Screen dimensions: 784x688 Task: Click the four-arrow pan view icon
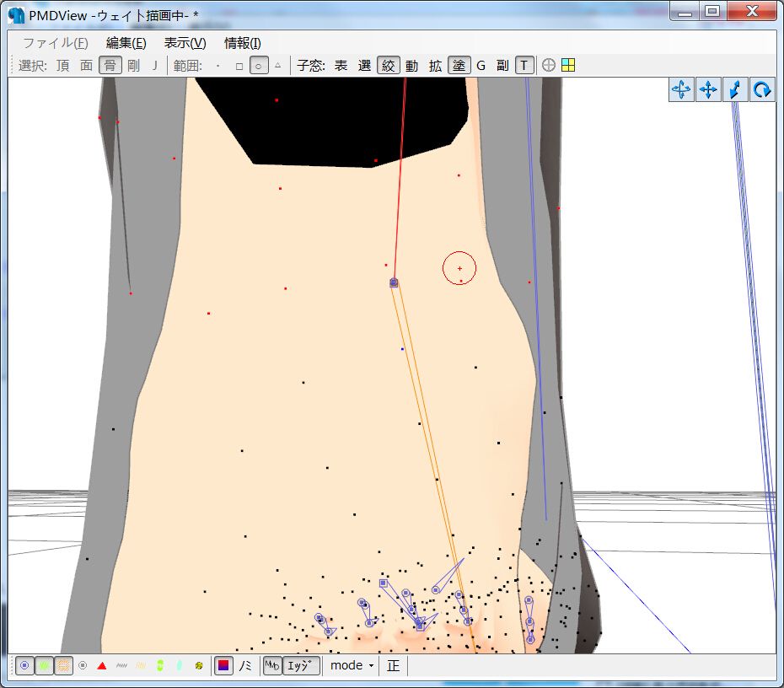pyautogui.click(x=708, y=89)
